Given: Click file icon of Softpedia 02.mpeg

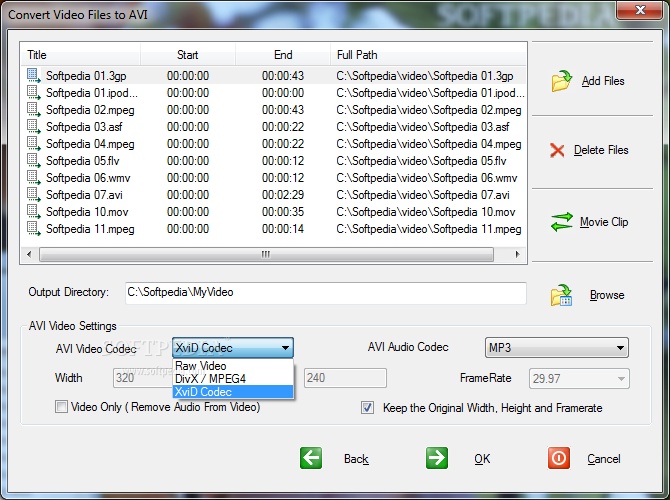Looking at the screenshot, I should (x=34, y=110).
